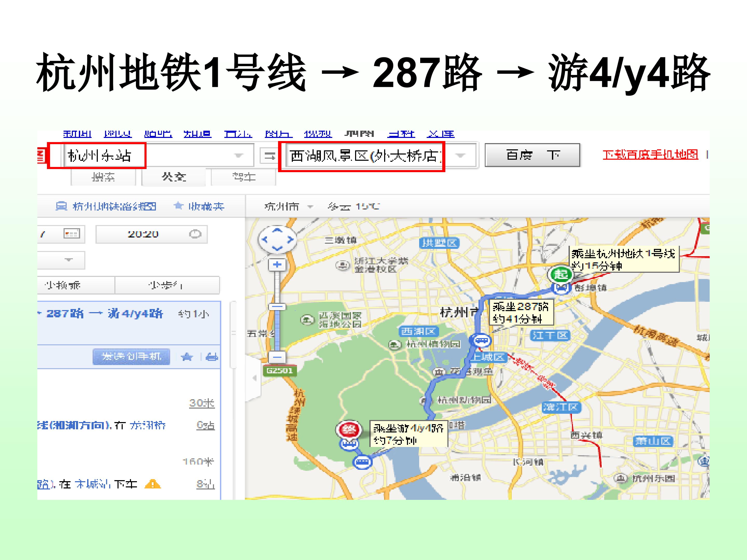This screenshot has width=747, height=560.
Task: Click the 百度一下 search button
Action: (532, 155)
